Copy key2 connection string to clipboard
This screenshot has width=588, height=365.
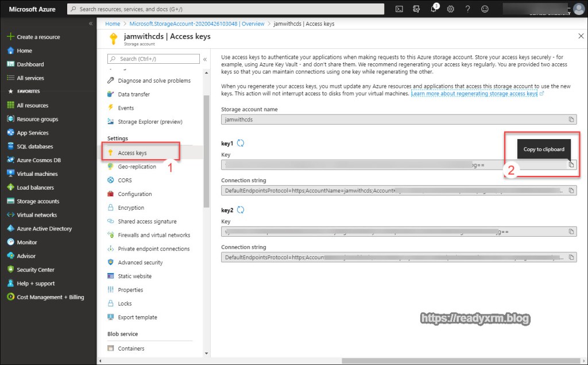[x=571, y=258]
